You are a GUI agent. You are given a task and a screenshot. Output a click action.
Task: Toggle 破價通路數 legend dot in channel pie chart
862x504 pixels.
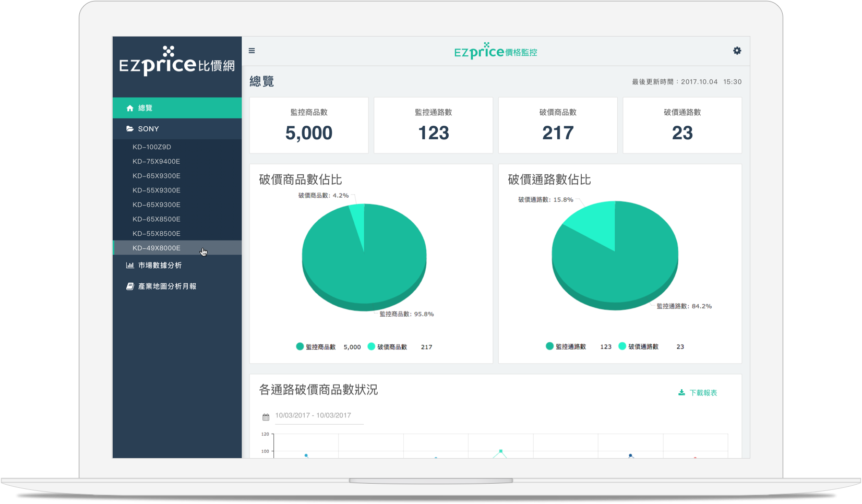(x=622, y=346)
